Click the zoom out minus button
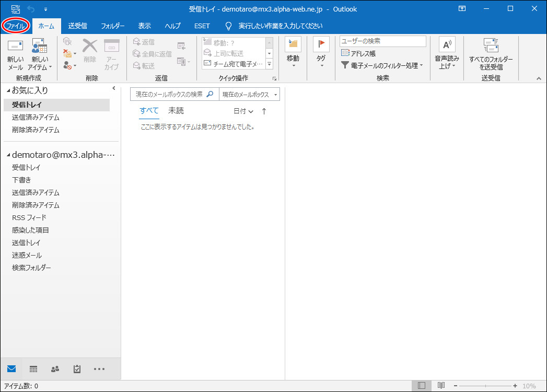 pyautogui.click(x=456, y=386)
